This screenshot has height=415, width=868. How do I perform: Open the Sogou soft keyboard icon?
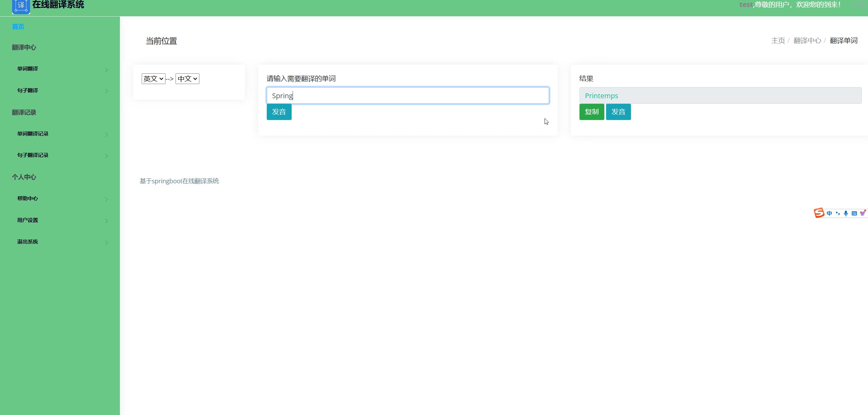coord(854,213)
